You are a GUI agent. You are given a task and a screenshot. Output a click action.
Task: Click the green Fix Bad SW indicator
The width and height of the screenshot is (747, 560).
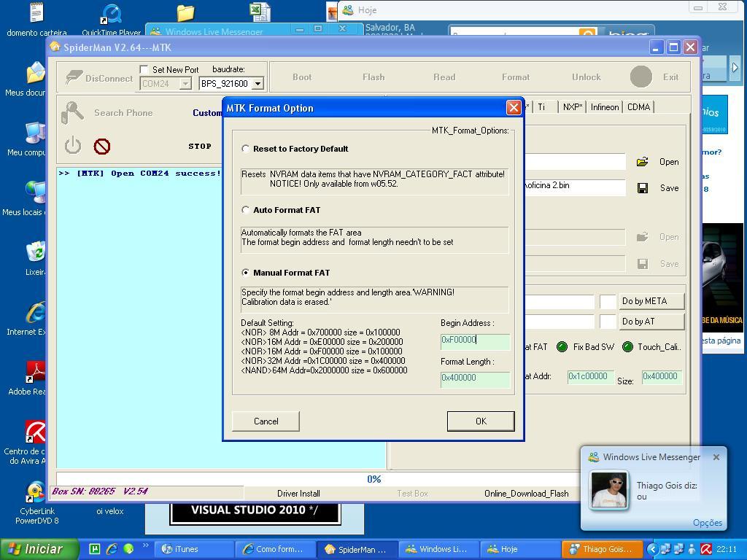pos(562,347)
